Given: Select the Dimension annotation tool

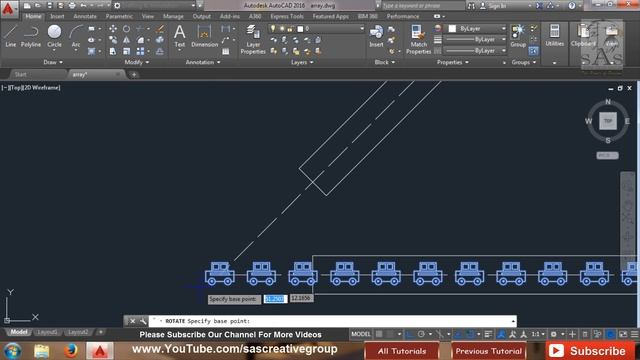Looking at the screenshot, I should tap(204, 36).
